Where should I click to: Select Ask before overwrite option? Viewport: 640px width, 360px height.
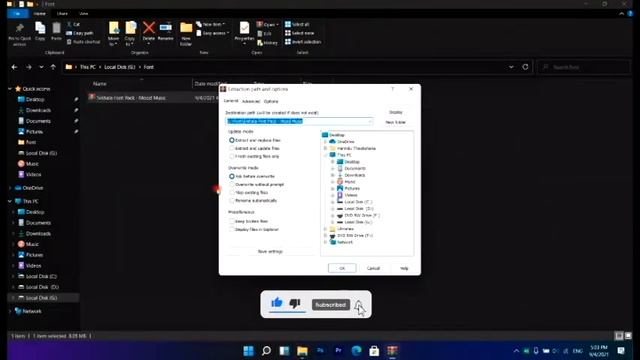pyautogui.click(x=252, y=176)
